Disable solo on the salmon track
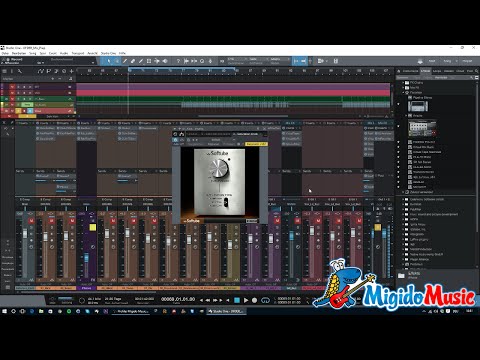The width and height of the screenshot is (480, 360). pyautogui.click(x=19, y=111)
